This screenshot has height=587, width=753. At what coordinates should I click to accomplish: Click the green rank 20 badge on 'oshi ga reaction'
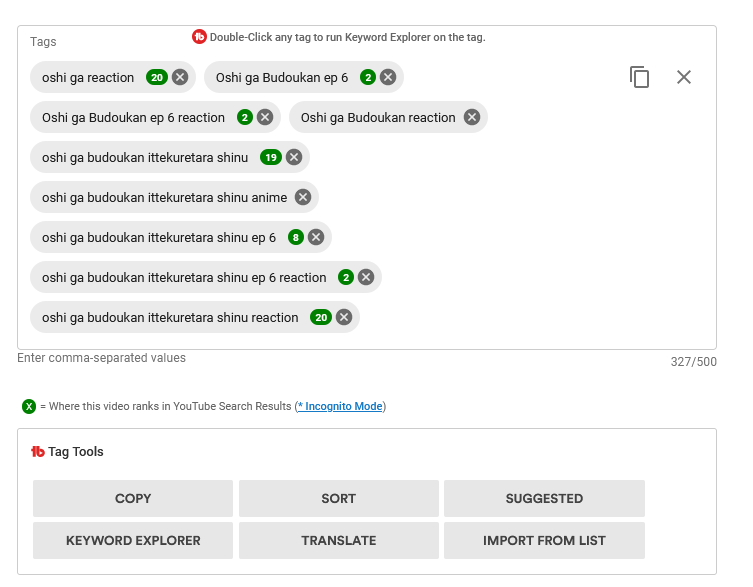click(156, 77)
